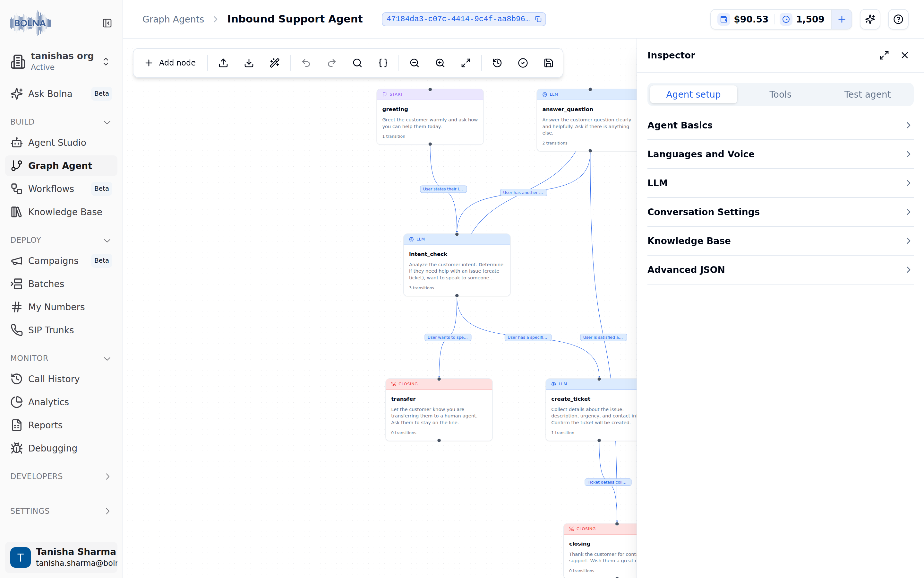Open the help question mark icon
This screenshot has width=924, height=578.
(x=898, y=19)
